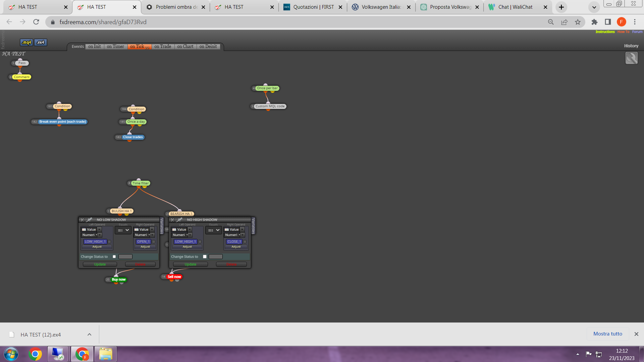Switch to the on Chart event tab

click(x=185, y=47)
